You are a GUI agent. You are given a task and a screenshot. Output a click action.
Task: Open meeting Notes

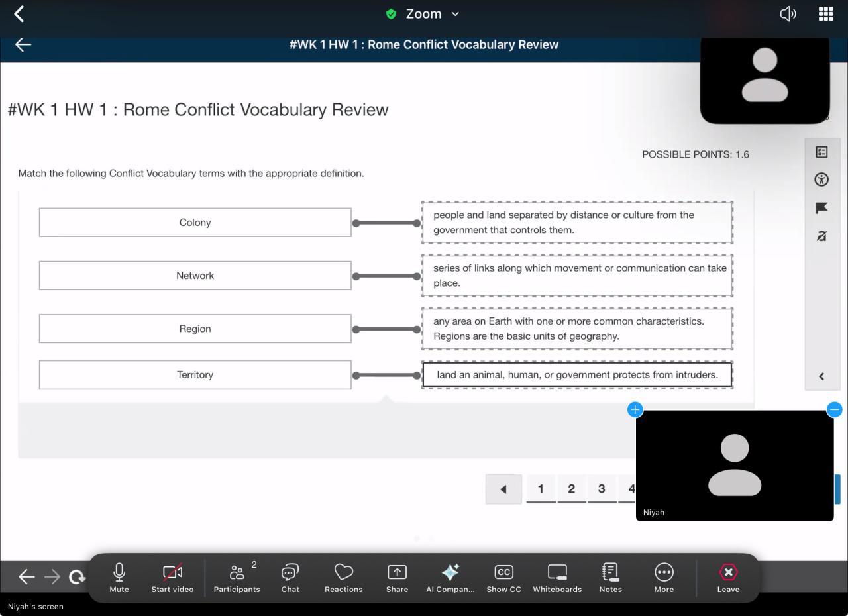click(610, 578)
